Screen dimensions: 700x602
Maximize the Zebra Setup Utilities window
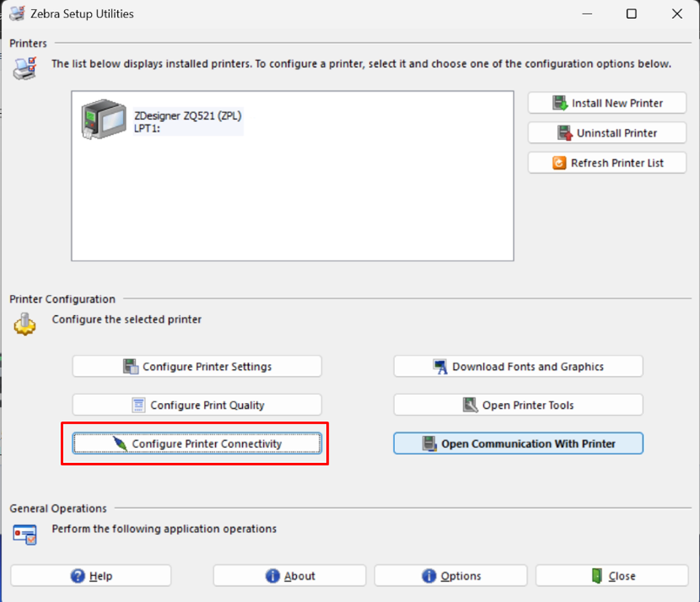[x=631, y=13]
